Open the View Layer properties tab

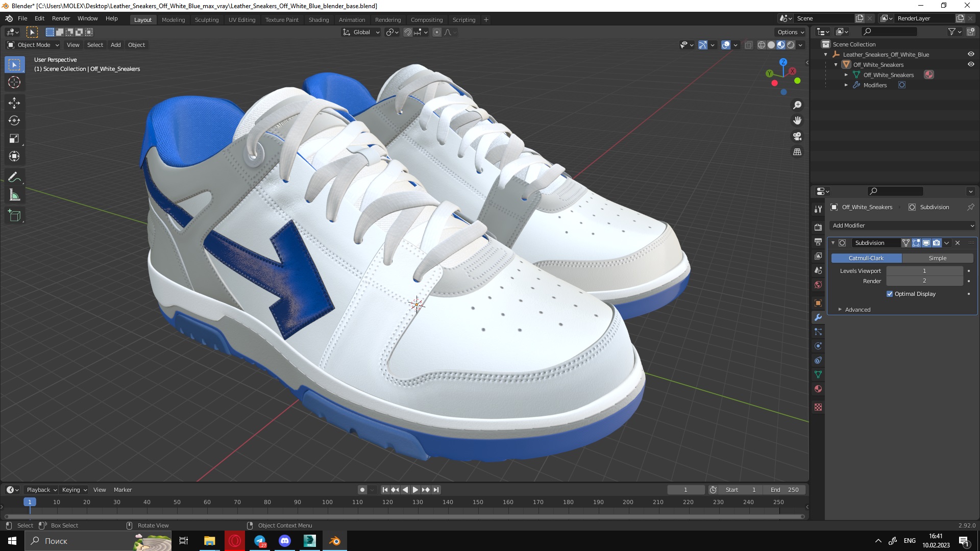[x=818, y=256]
